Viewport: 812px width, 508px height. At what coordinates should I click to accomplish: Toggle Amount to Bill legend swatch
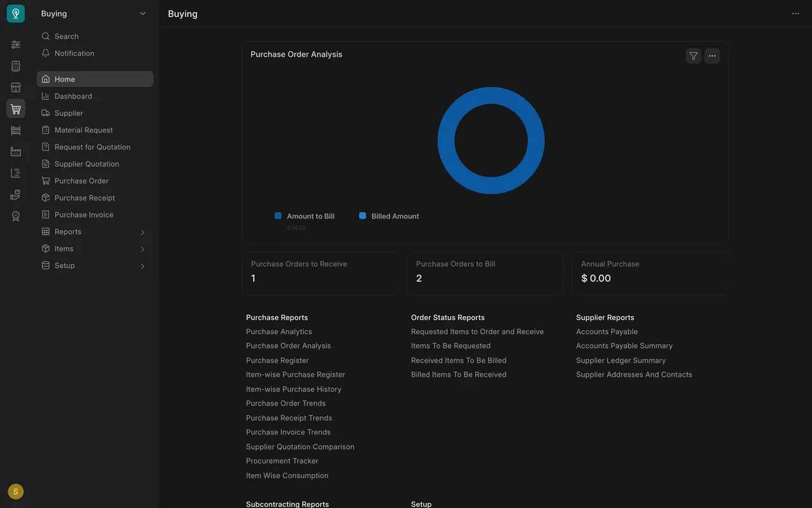coord(278,216)
